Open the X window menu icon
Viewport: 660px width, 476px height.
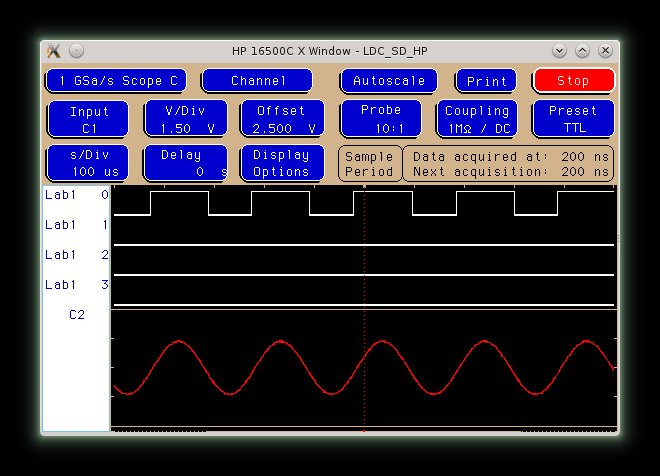coord(53,51)
